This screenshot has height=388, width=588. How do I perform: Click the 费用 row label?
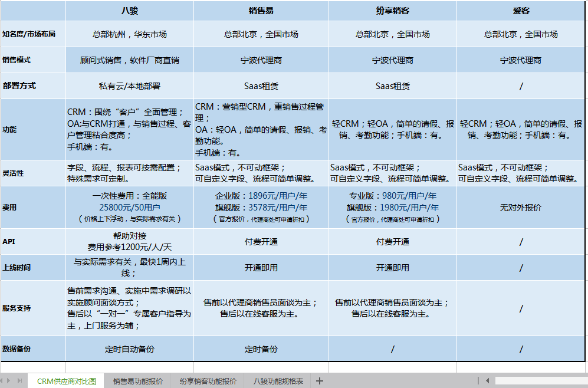(x=33, y=208)
